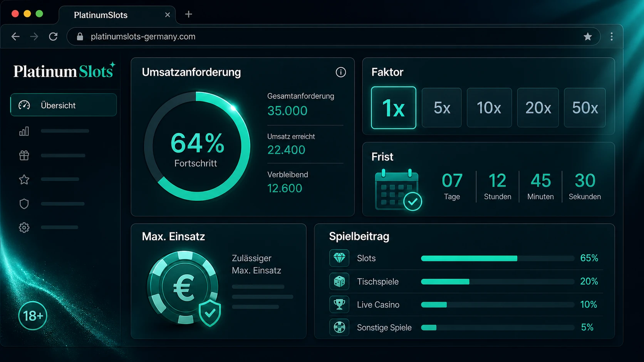
Task: Click the 64% Fortschritt progress ring
Action: (x=197, y=146)
